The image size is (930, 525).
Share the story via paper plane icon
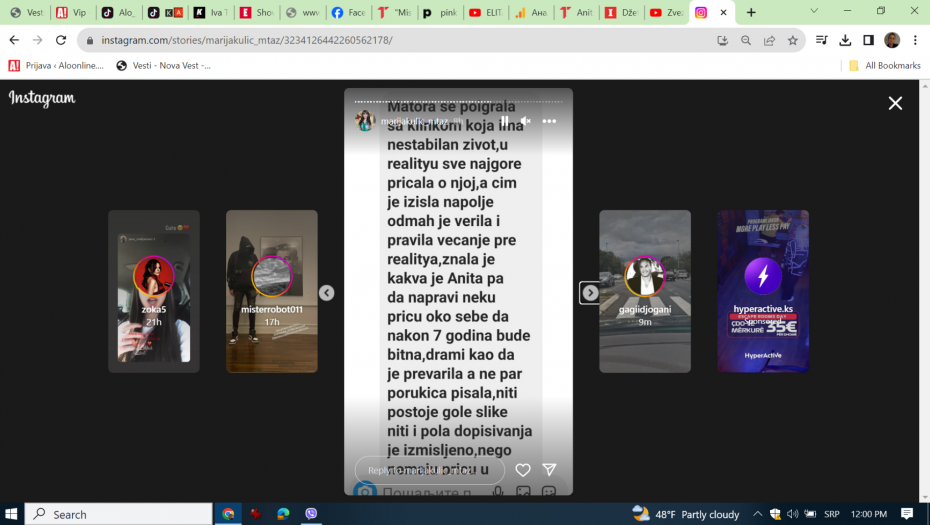549,470
